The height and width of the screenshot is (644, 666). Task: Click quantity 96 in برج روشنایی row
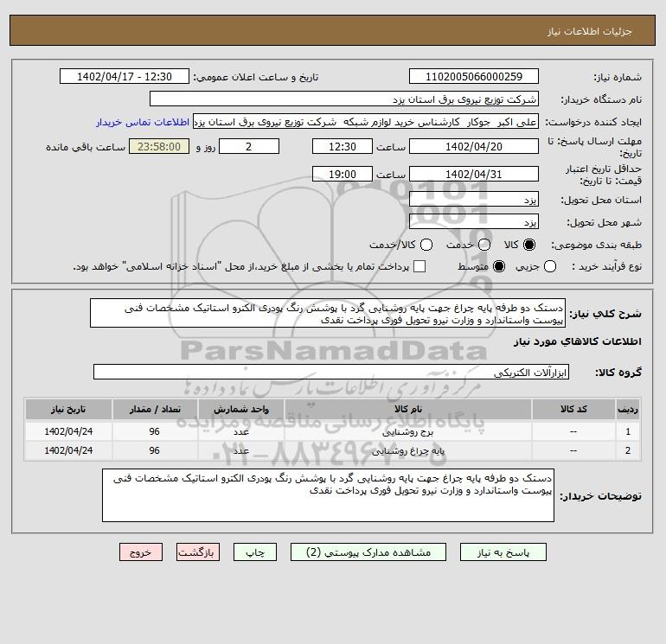coord(155,431)
